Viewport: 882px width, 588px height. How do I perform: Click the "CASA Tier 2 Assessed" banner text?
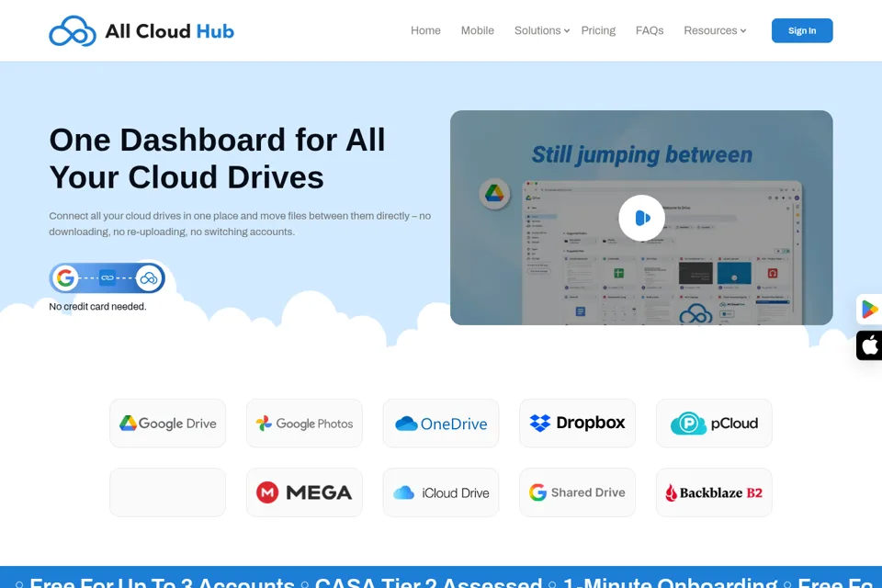point(428,582)
